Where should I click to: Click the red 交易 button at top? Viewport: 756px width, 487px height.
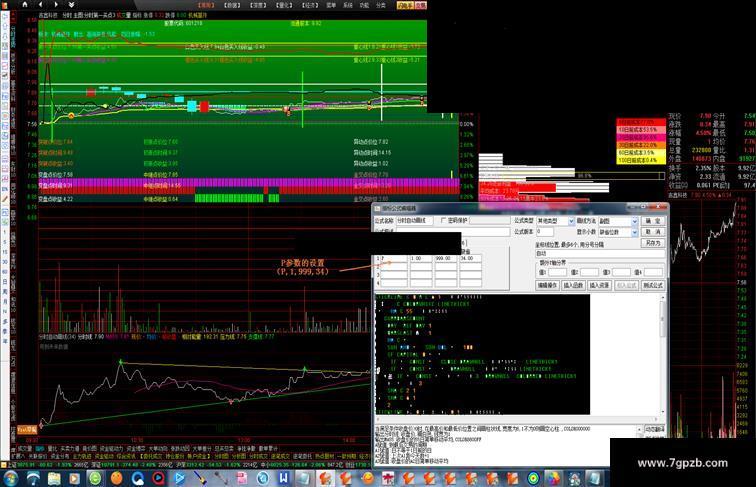tap(420, 5)
